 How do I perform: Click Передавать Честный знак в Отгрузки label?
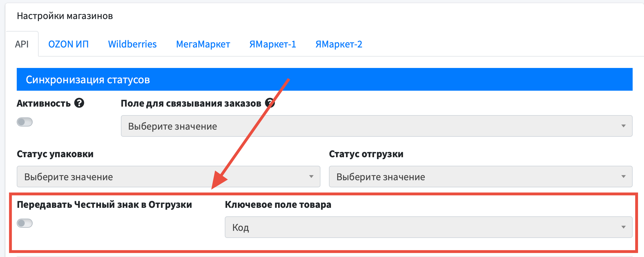click(x=104, y=204)
